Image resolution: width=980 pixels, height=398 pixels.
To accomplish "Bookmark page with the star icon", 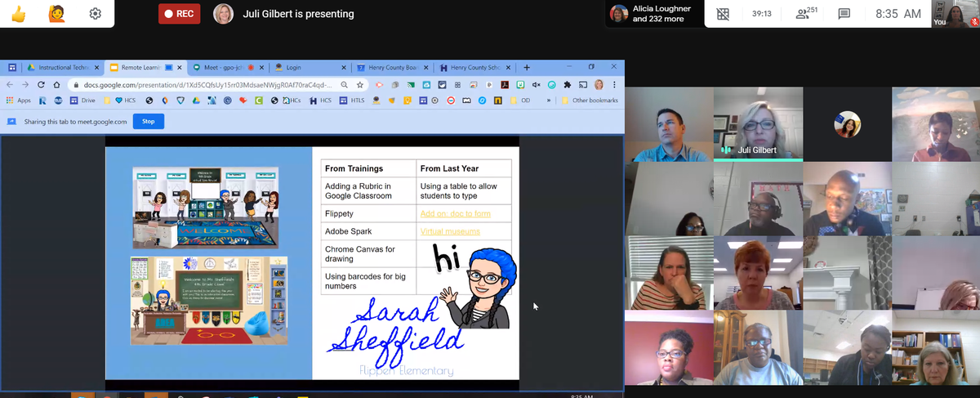I will (x=360, y=84).
